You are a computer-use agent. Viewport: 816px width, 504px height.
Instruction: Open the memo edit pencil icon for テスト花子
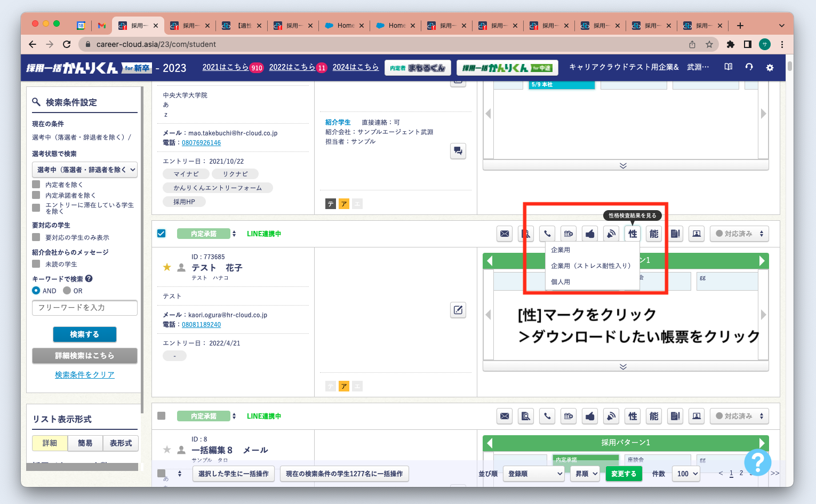tap(458, 310)
